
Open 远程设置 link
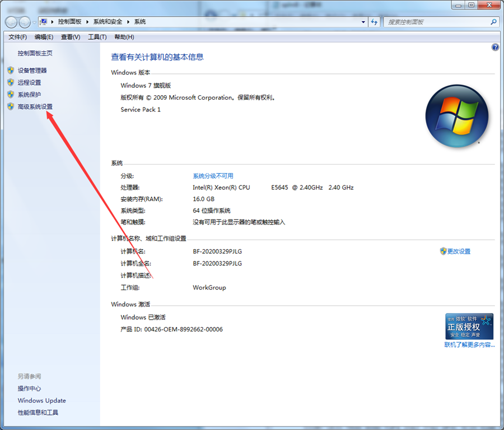pyautogui.click(x=29, y=83)
